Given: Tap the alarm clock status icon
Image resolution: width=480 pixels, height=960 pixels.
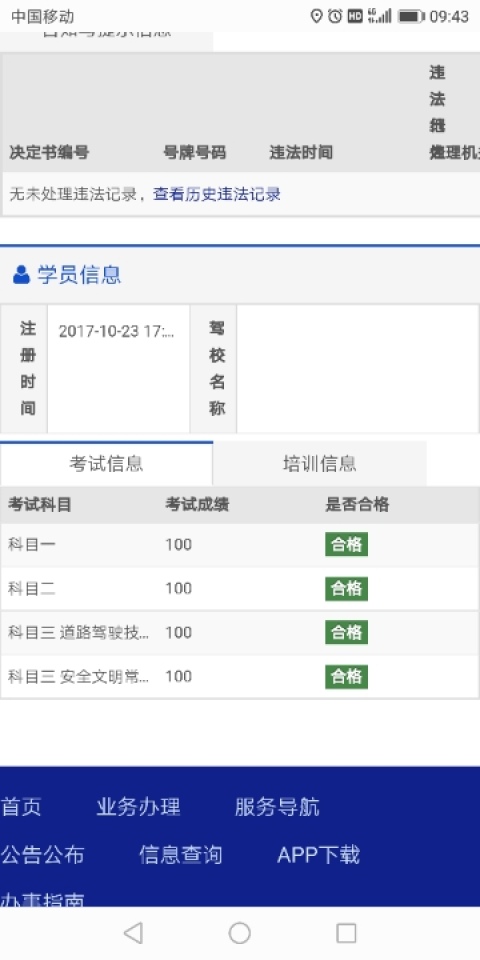Looking at the screenshot, I should tap(335, 17).
